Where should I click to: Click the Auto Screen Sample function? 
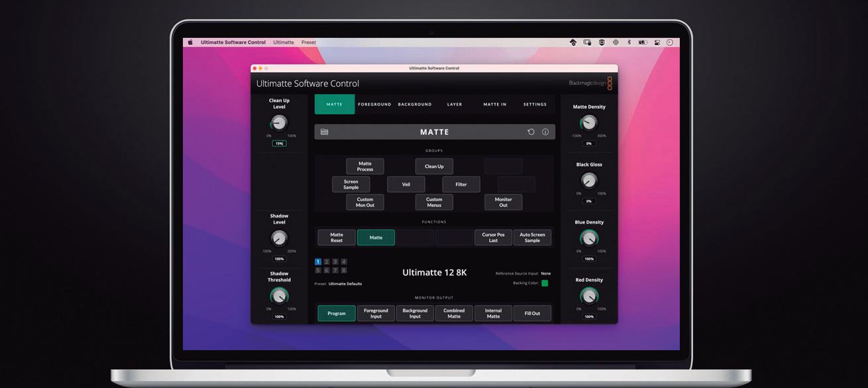pyautogui.click(x=532, y=237)
